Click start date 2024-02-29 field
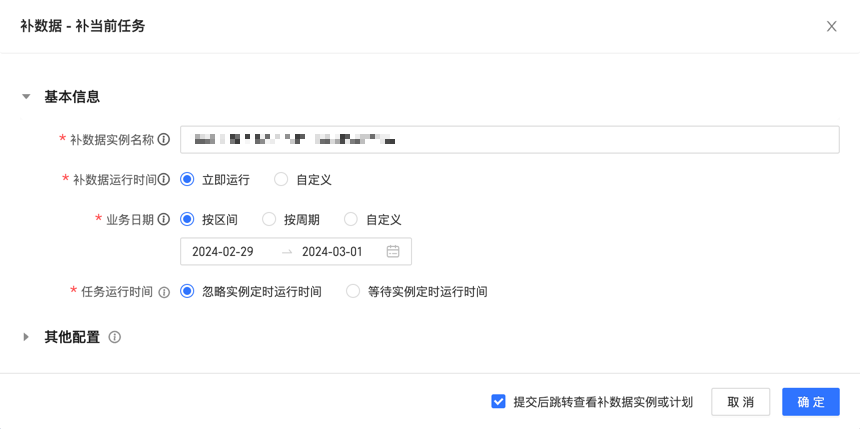The image size is (860, 429). pos(223,252)
